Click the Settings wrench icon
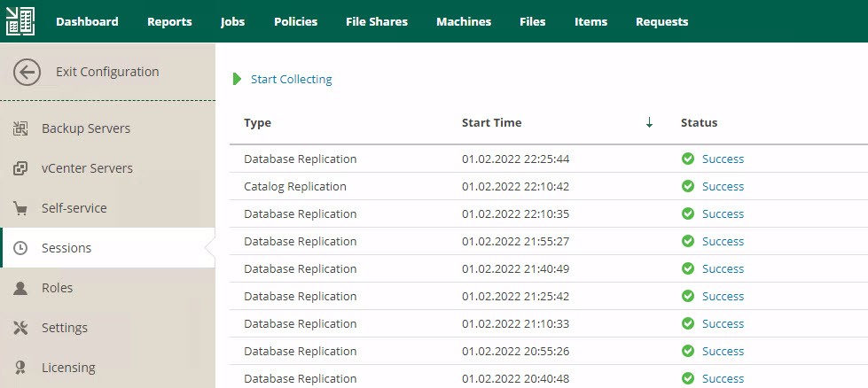 pyautogui.click(x=20, y=328)
